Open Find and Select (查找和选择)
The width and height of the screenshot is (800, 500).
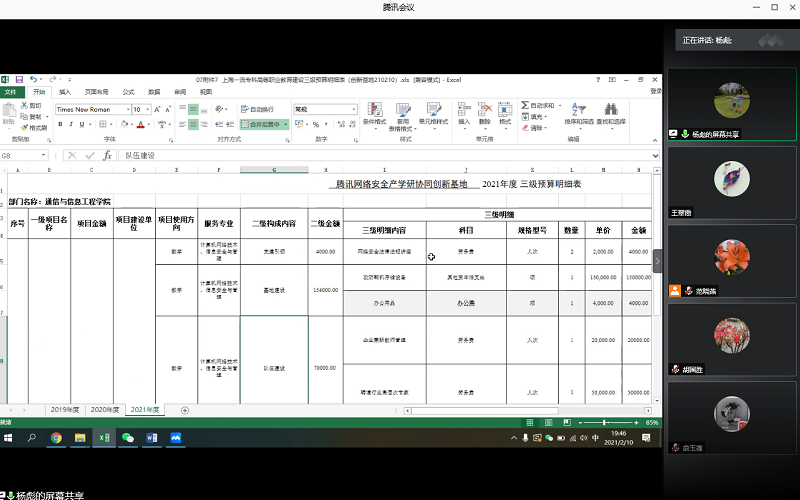tap(611, 114)
